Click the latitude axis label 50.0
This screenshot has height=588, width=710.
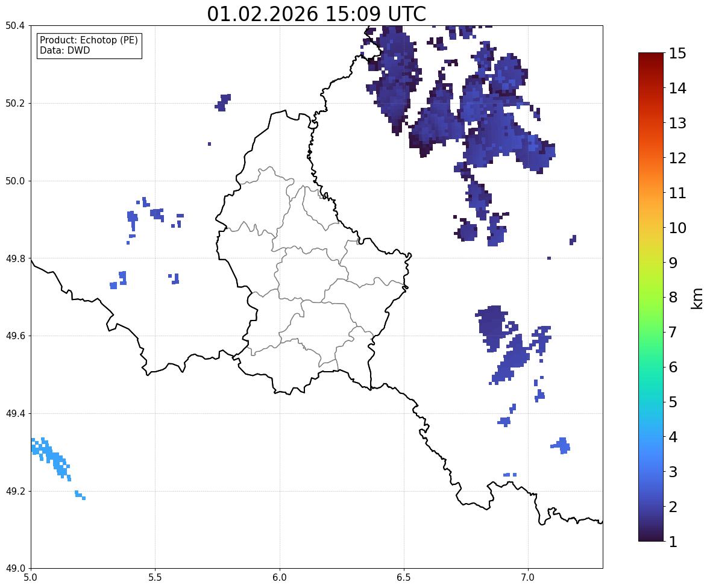point(15,181)
